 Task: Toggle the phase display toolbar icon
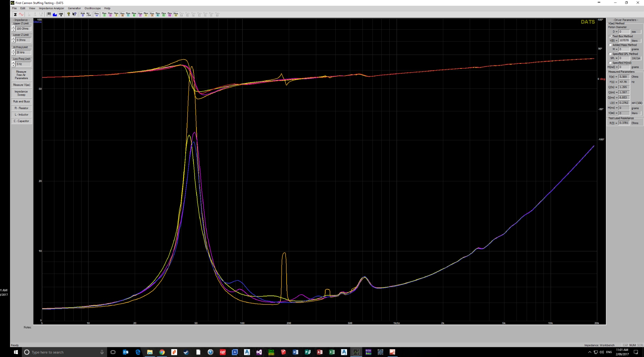(x=83, y=14)
